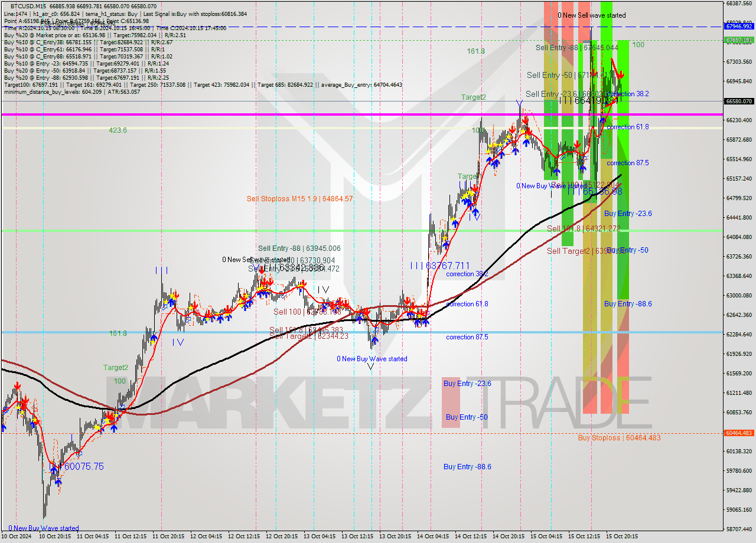Image resolution: width=756 pixels, height=543 pixels.
Task: Click the 59065.160 price axis label
Action: click(739, 509)
